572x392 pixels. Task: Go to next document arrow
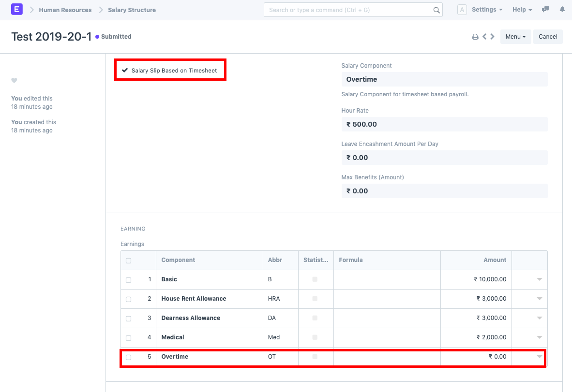tap(492, 37)
